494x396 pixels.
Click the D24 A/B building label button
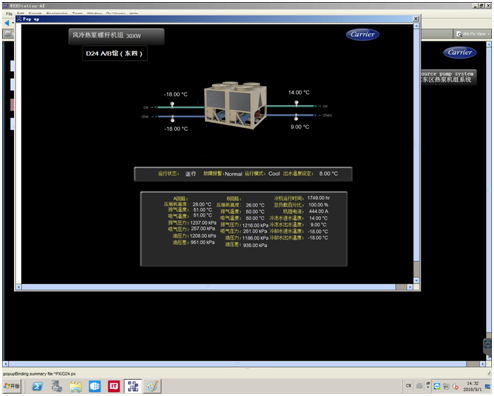click(115, 53)
